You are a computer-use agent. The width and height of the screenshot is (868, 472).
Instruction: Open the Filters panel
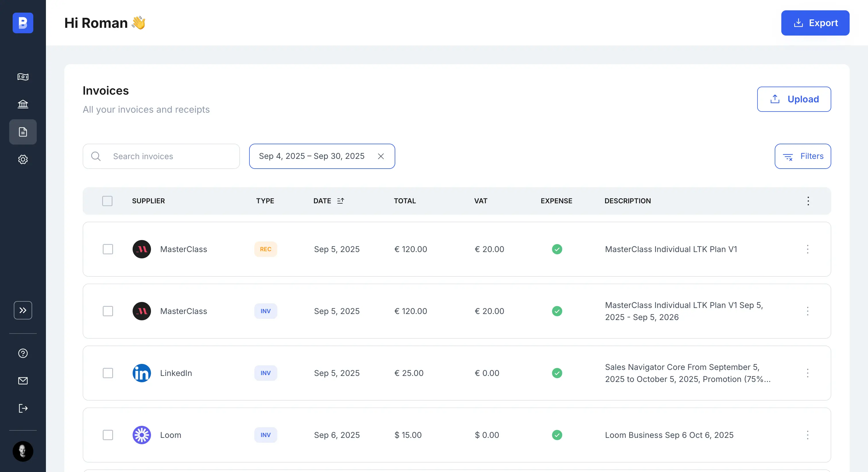[x=803, y=156]
